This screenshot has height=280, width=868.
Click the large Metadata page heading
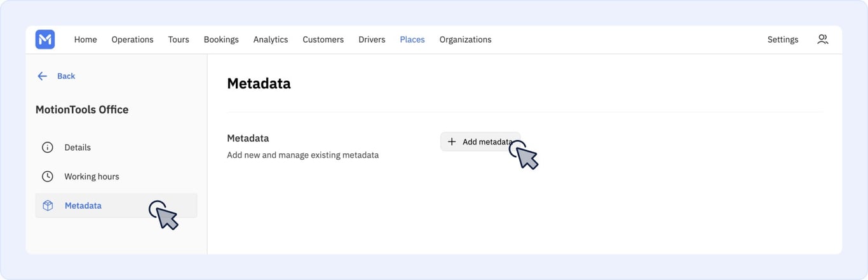(259, 83)
